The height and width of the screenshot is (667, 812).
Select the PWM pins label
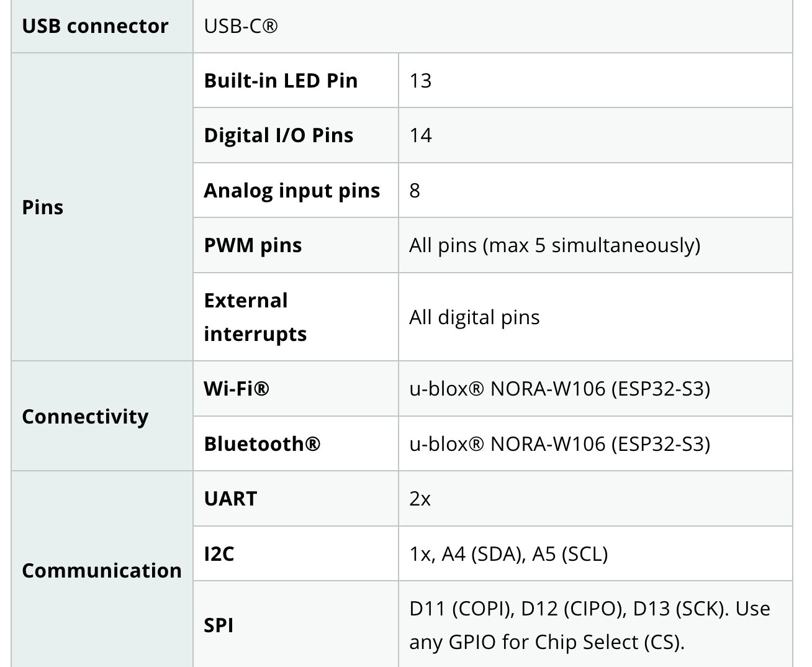click(x=253, y=245)
